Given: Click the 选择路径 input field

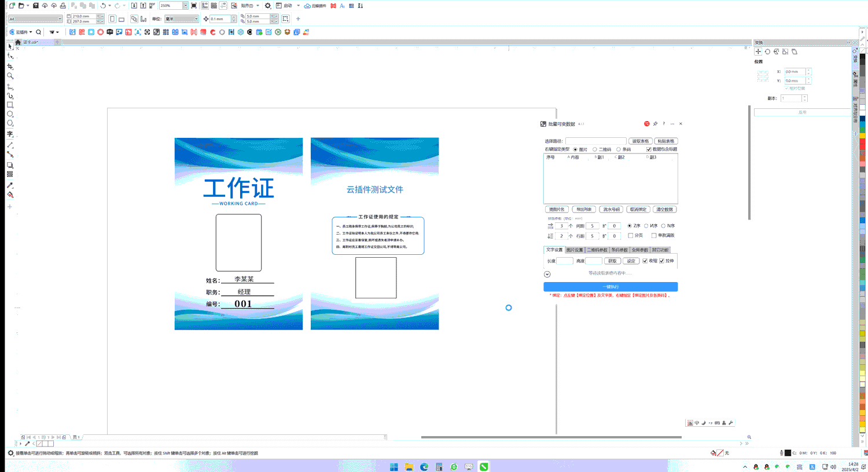Looking at the screenshot, I should point(595,141).
